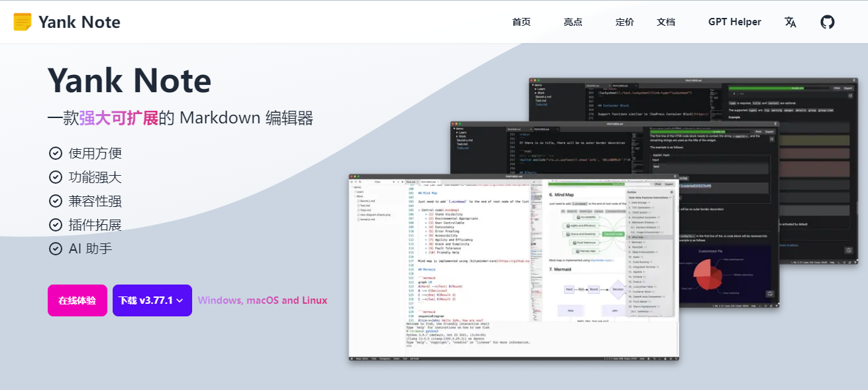Screen dimensions: 868x390
Task: Open the GitHub repository icon
Action: (827, 21)
